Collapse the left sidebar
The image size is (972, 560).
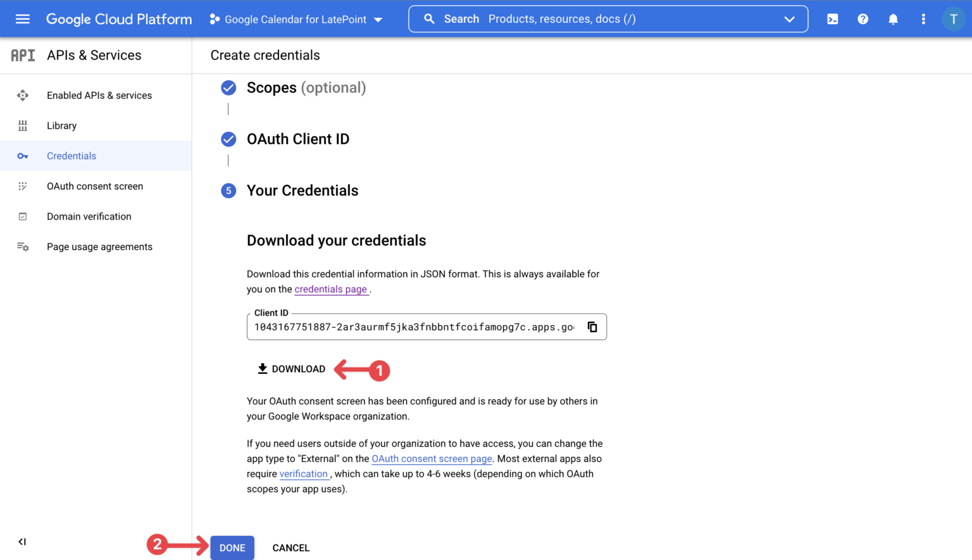coord(22,542)
